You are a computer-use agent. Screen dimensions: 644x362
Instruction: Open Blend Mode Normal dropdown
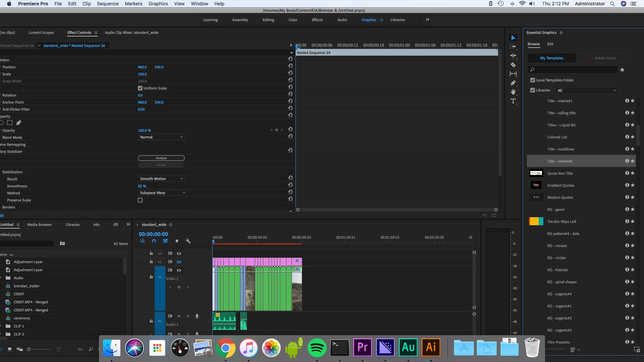(161, 137)
